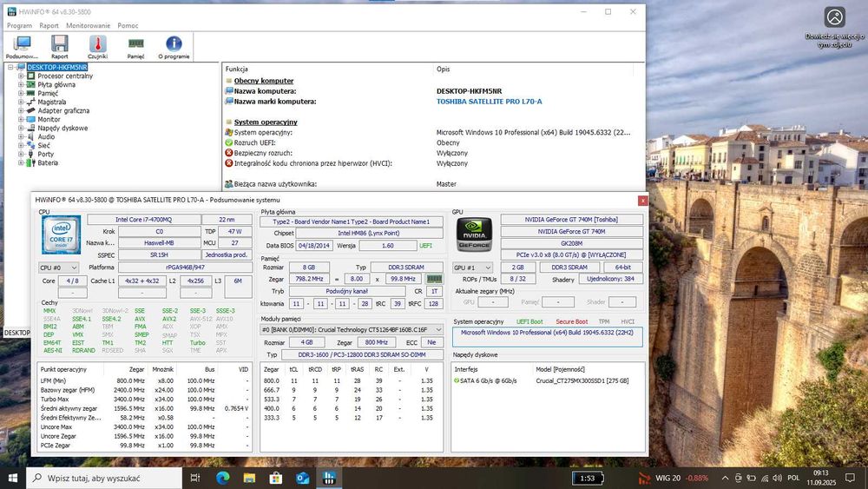Click the Pamięć memory toolbar icon

135,47
